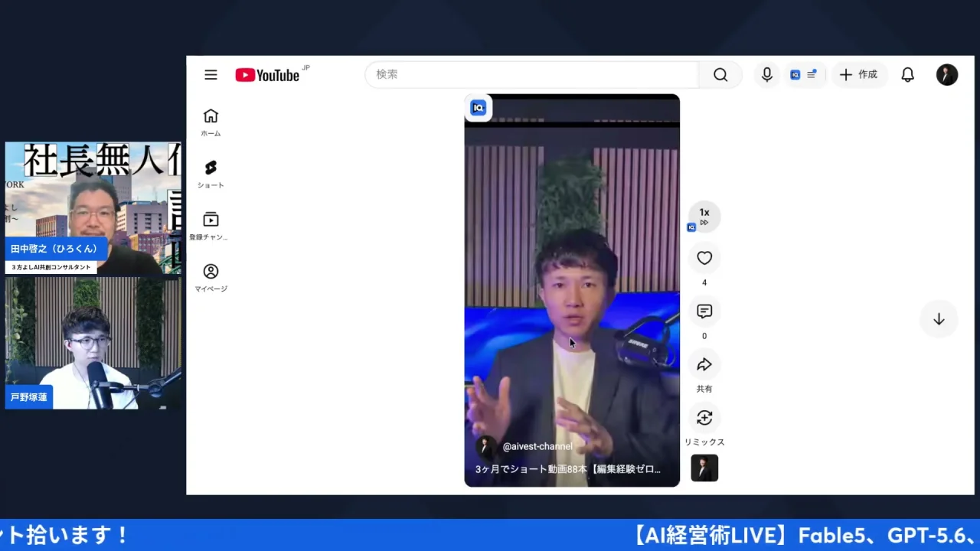This screenshot has width=980, height=551.
Task: Like the Short with the heart
Action: (x=704, y=259)
